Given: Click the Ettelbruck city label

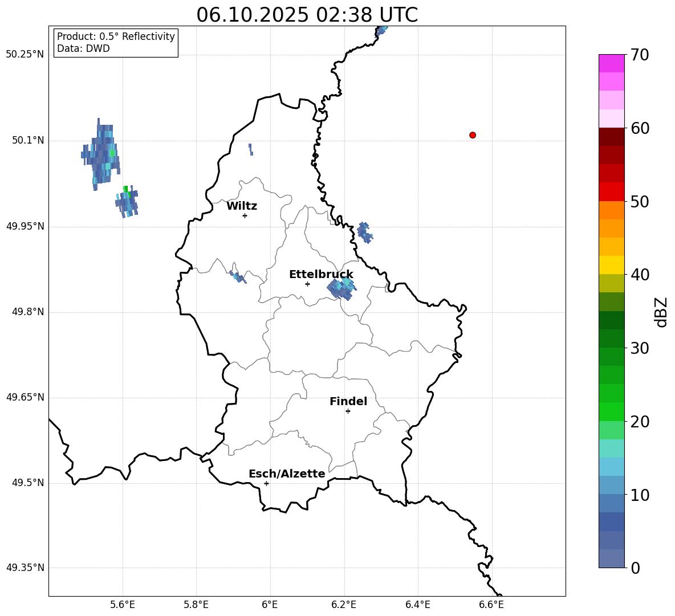Looking at the screenshot, I should click(321, 275).
